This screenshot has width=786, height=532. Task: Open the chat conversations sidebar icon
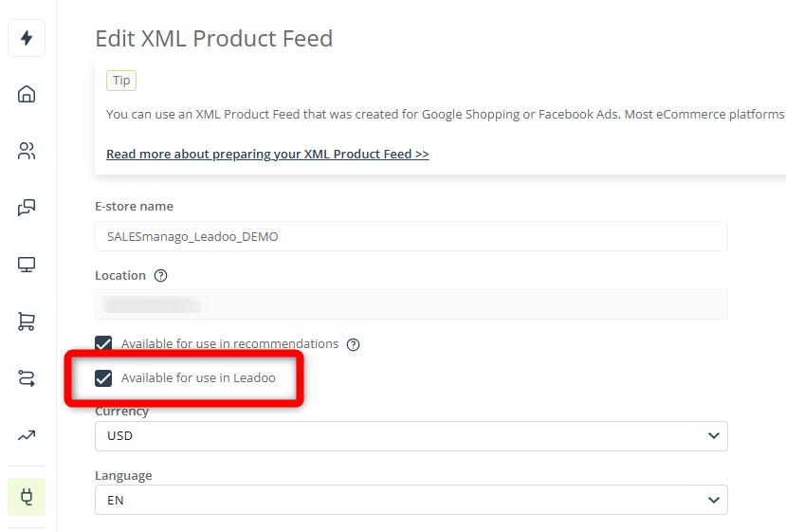click(x=27, y=208)
